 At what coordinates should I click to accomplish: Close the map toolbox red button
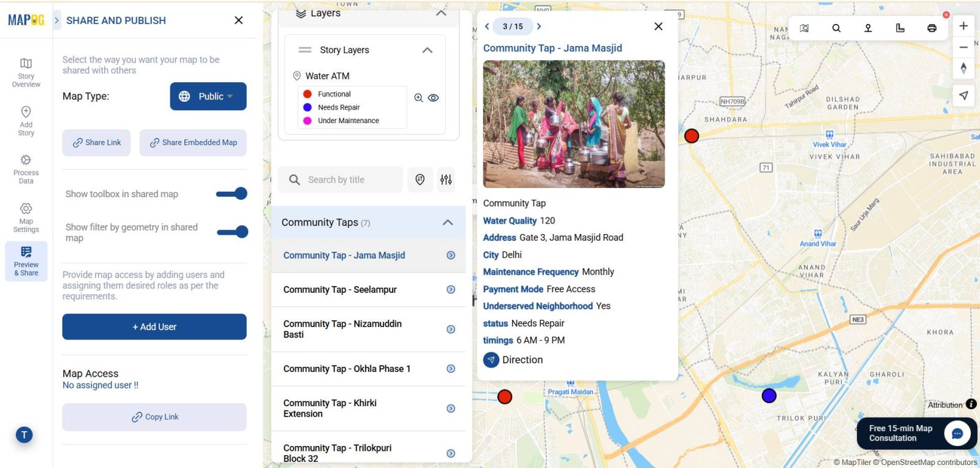click(946, 15)
